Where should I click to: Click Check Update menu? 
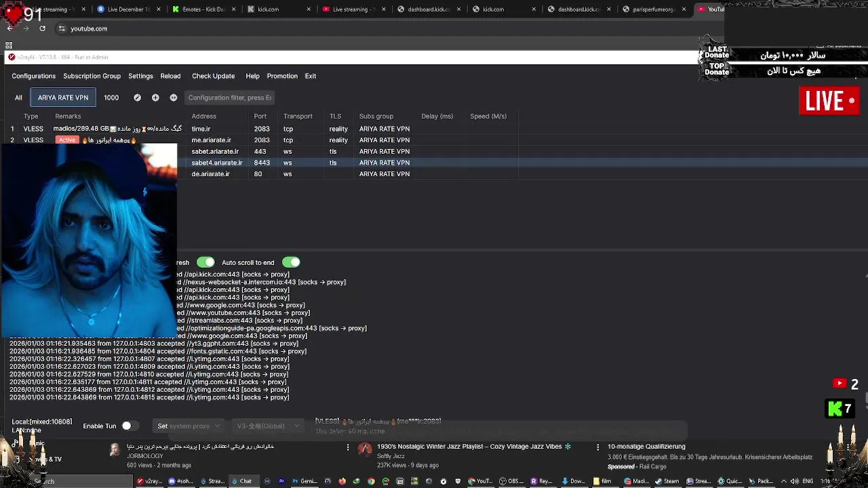pos(213,76)
